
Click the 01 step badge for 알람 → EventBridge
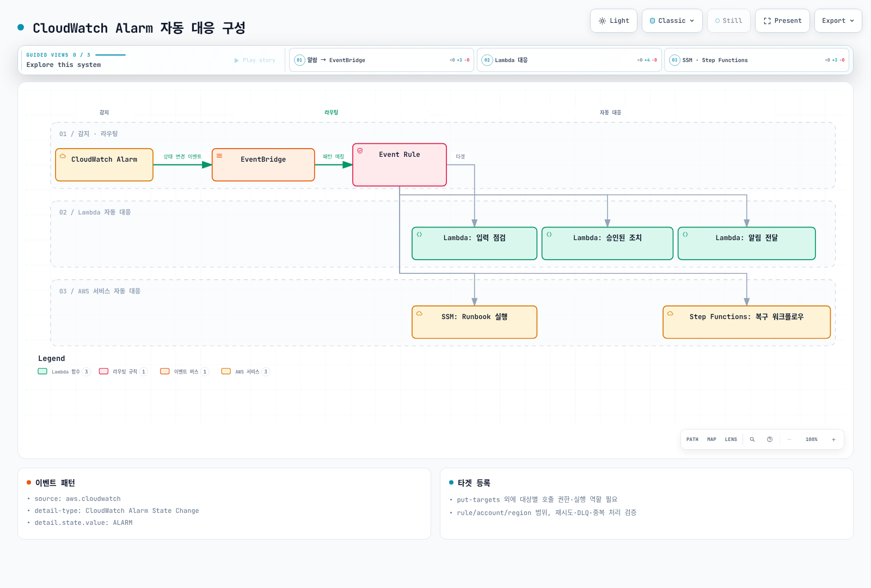299,60
